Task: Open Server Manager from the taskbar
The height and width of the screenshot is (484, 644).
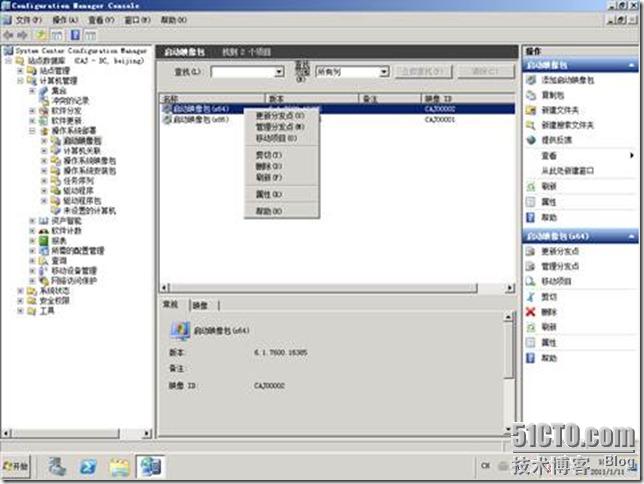Action: pyautogui.click(x=57, y=467)
